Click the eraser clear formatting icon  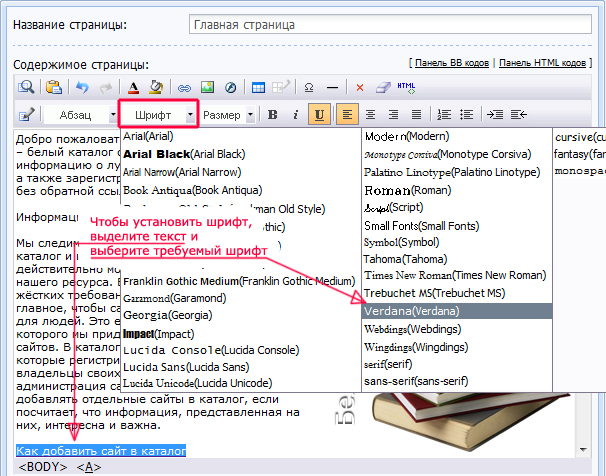click(x=383, y=88)
